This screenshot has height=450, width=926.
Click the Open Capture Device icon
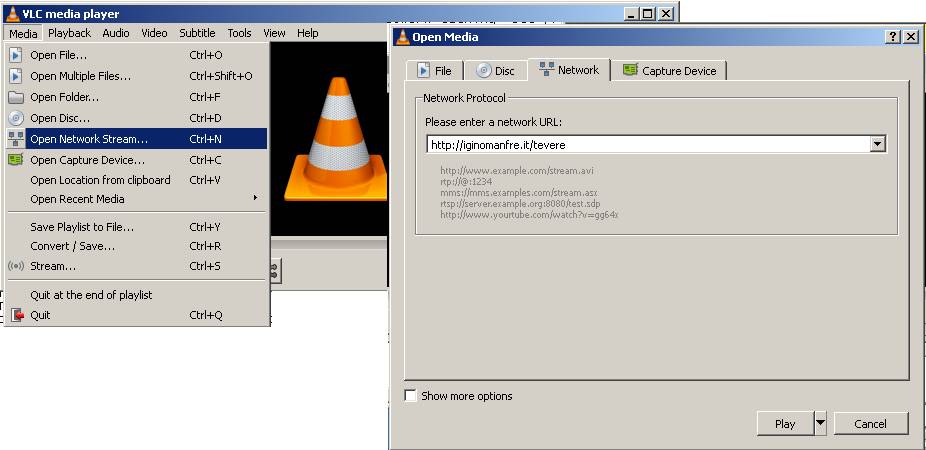[16, 160]
